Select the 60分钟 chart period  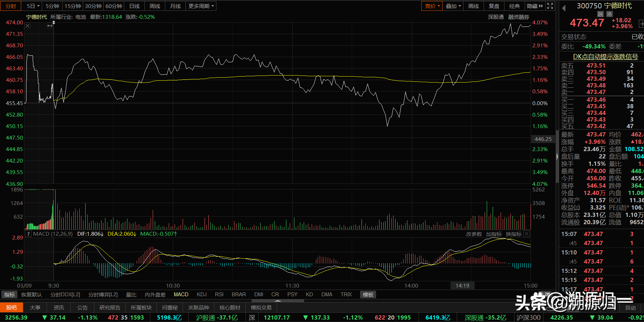(114, 6)
